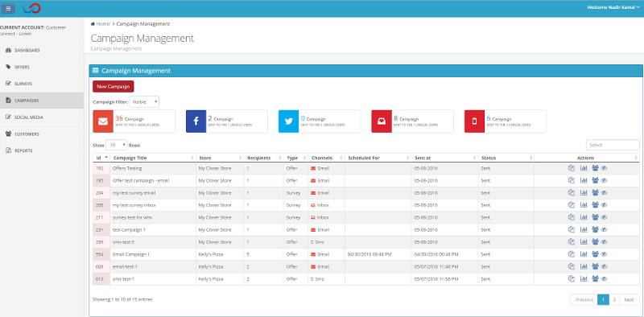View recipients for survey test for wnv
The height and width of the screenshot is (317, 644).
[595, 217]
